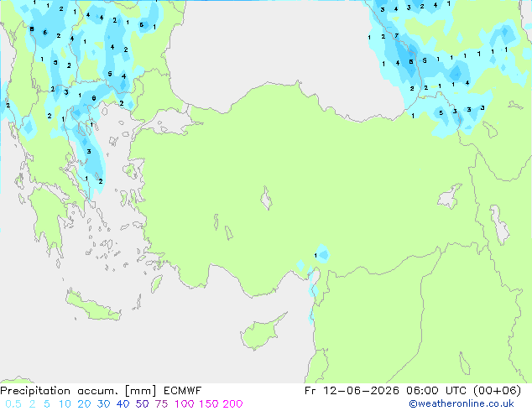Click the value 7 on the map
The image size is (532, 411).
point(396,35)
